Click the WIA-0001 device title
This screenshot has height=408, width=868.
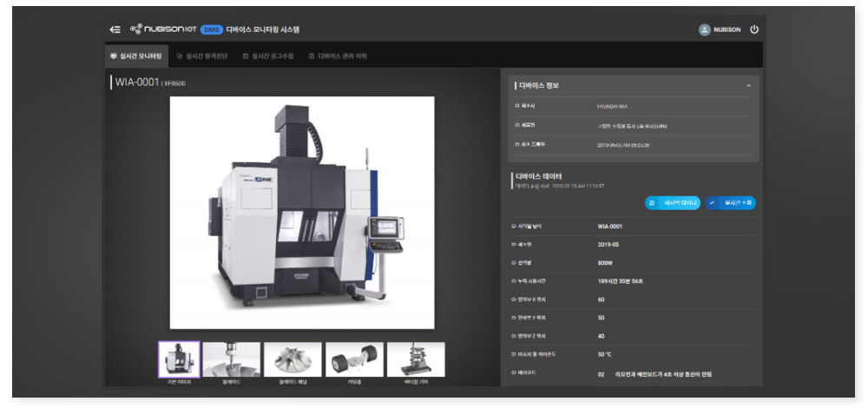coord(137,82)
